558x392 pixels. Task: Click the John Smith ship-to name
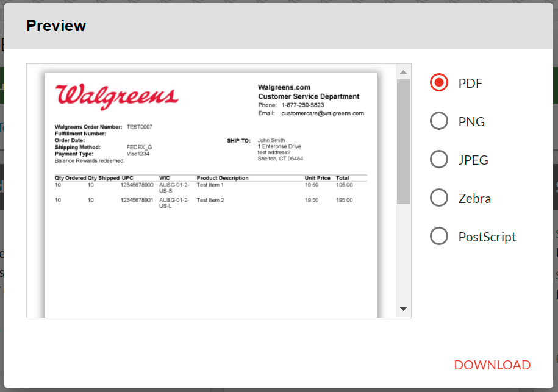coord(271,141)
